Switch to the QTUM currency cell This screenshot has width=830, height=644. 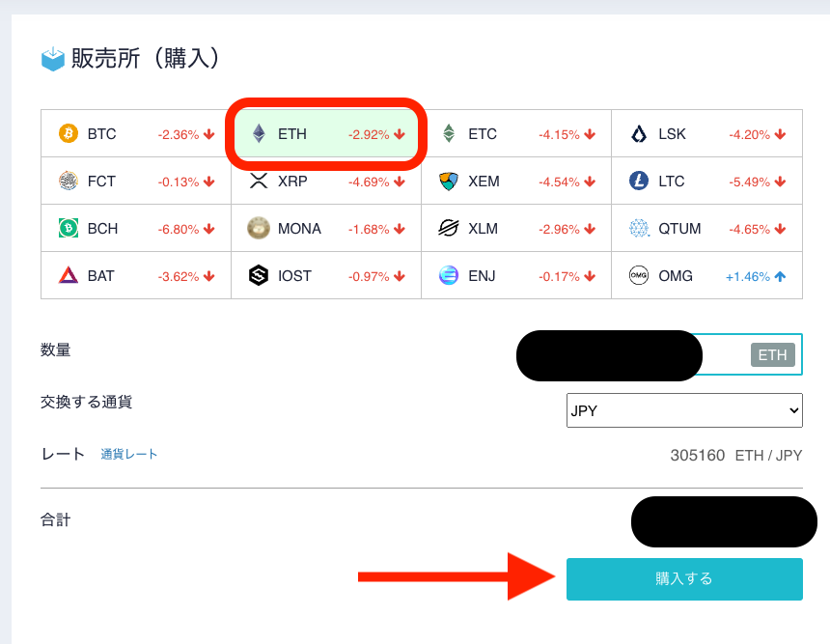(x=706, y=228)
